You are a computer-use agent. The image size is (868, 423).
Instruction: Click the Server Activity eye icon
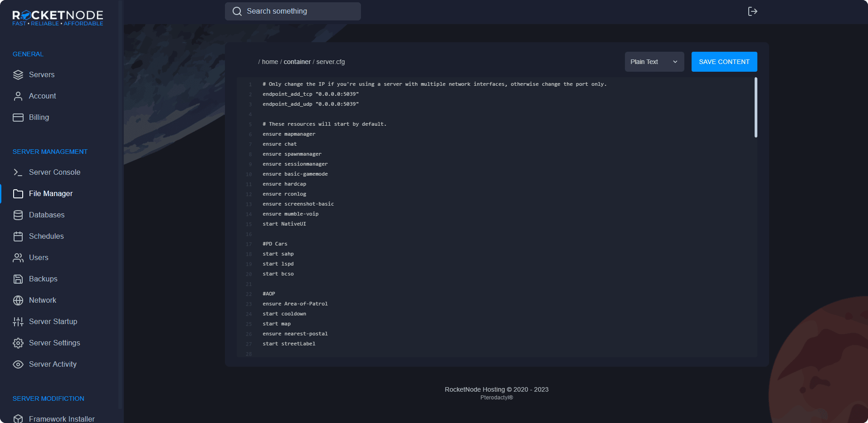click(x=18, y=364)
